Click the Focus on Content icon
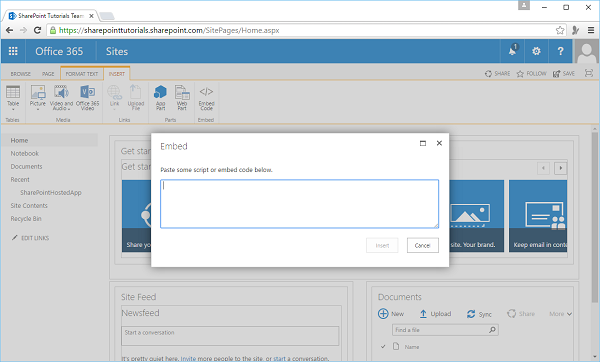The height and width of the screenshot is (362, 600). pos(589,73)
